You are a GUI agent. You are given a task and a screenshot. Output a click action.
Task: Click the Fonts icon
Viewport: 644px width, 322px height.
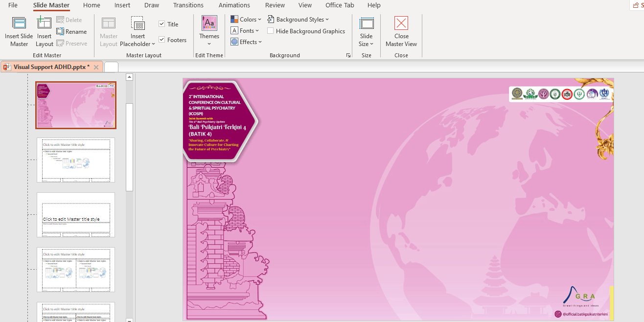coord(234,31)
